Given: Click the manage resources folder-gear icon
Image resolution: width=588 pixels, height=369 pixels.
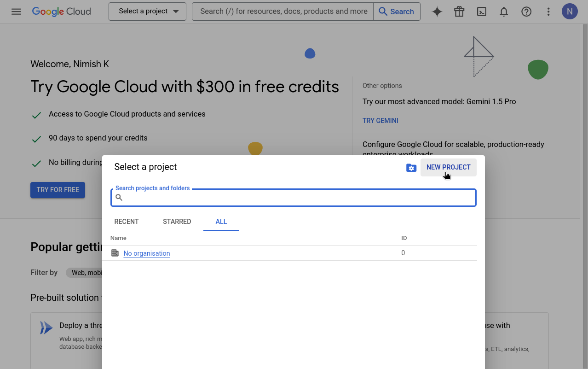Looking at the screenshot, I should coord(411,168).
